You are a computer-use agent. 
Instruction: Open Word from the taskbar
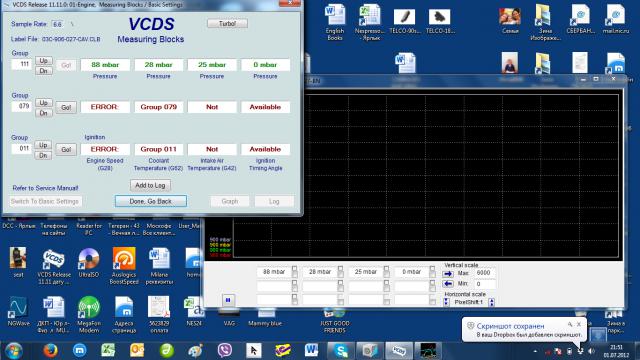coord(311,351)
